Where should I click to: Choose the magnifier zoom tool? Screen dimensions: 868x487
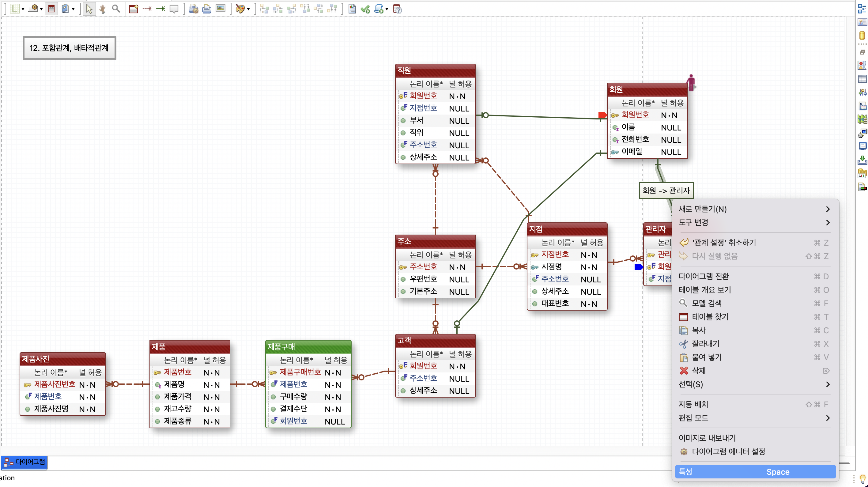pyautogui.click(x=116, y=9)
